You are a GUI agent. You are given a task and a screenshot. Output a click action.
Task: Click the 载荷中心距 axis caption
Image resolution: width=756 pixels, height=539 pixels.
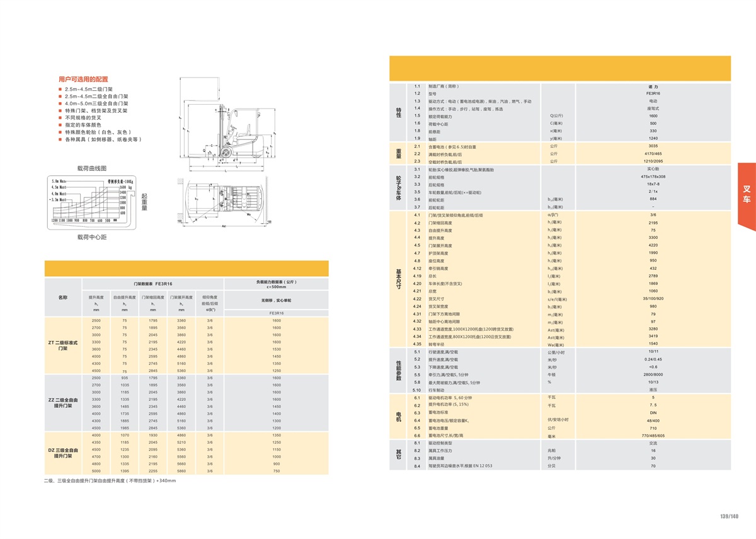(x=92, y=237)
